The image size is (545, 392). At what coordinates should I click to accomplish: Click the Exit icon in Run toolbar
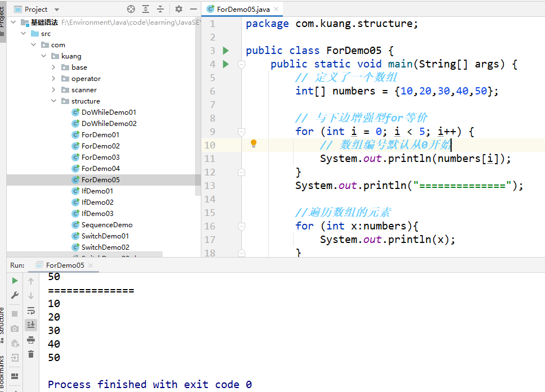[15, 358]
